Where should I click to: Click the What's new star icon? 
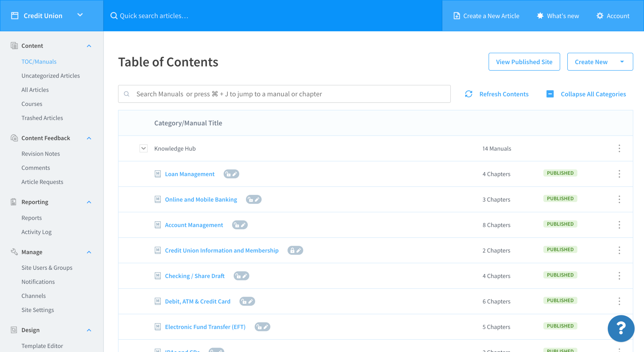click(x=540, y=16)
